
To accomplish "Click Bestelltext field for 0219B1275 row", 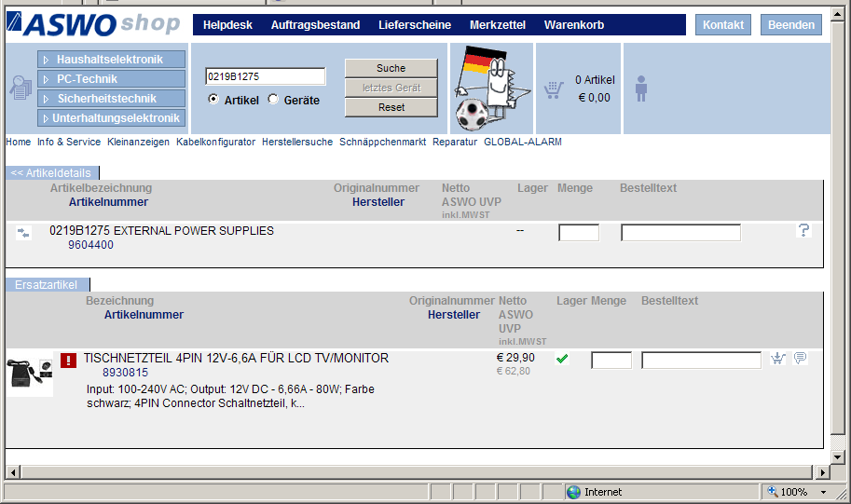I will click(x=681, y=233).
